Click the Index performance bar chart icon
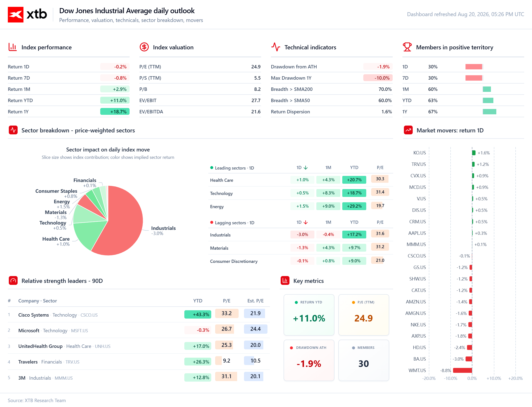The width and height of the screenshot is (532, 407). pyautogui.click(x=12, y=47)
